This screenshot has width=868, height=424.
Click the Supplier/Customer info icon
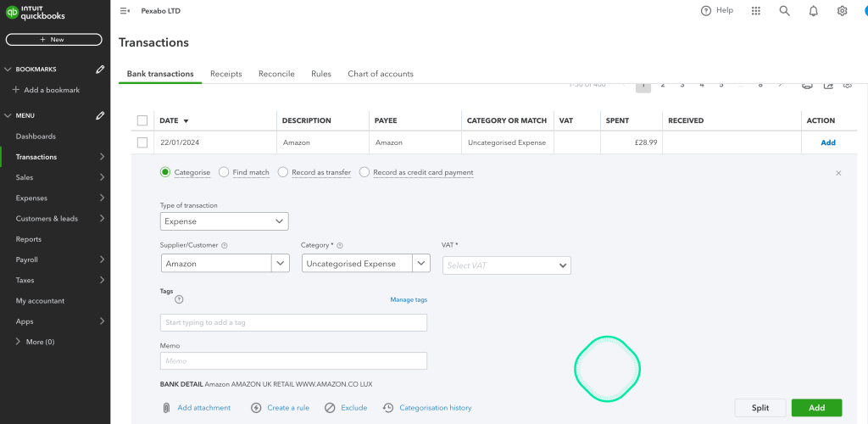(x=224, y=245)
